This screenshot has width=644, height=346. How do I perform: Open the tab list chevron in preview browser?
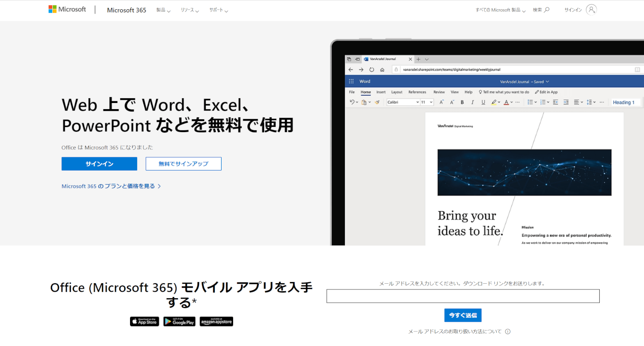click(427, 59)
